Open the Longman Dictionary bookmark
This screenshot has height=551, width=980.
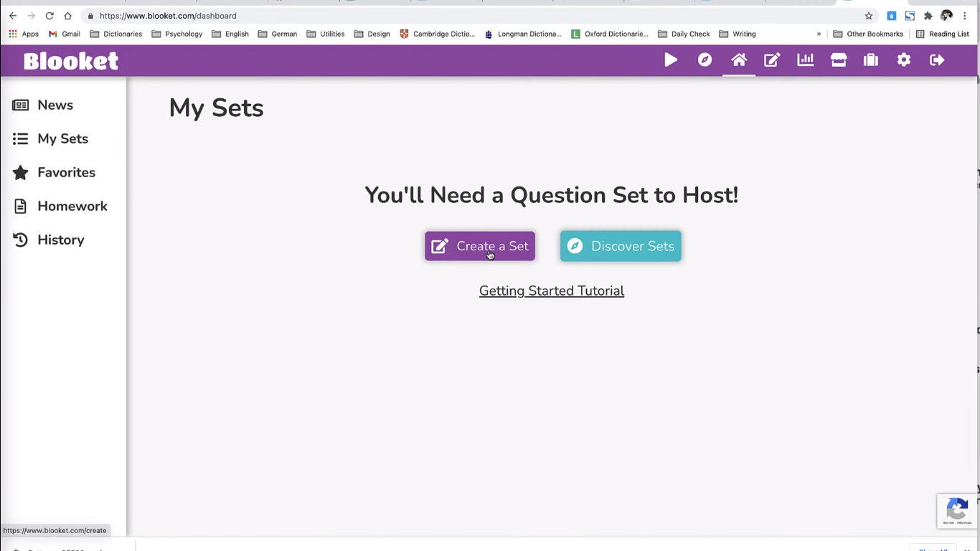coord(523,34)
